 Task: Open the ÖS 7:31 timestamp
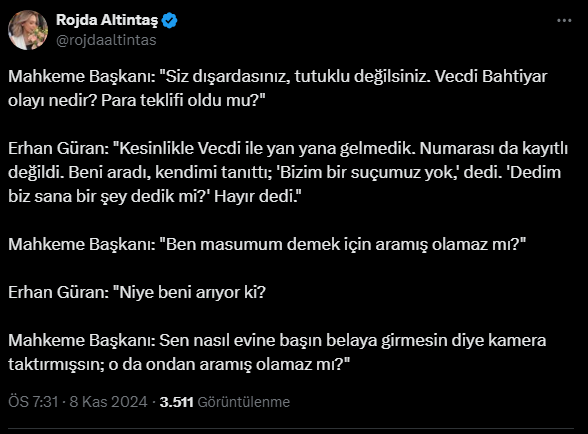(33, 402)
